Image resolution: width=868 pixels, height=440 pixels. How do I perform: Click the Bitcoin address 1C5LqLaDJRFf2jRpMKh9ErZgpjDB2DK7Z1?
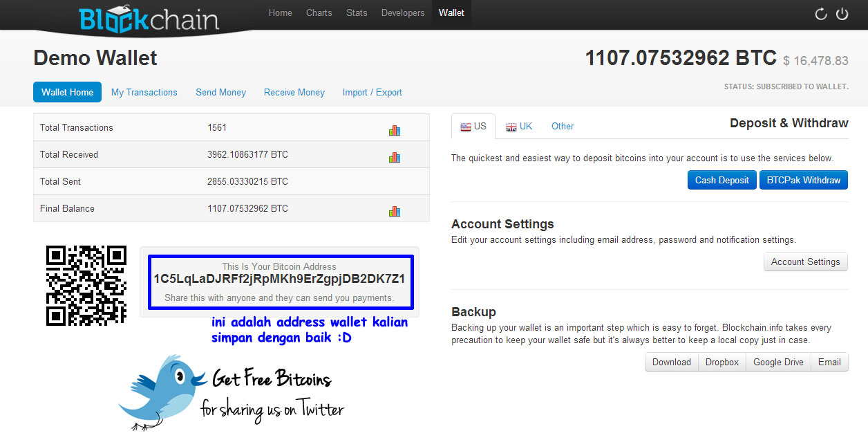pos(279,279)
